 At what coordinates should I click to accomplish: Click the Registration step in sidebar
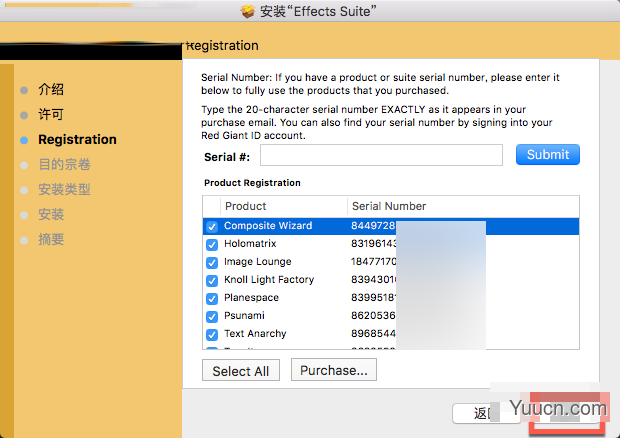78,140
